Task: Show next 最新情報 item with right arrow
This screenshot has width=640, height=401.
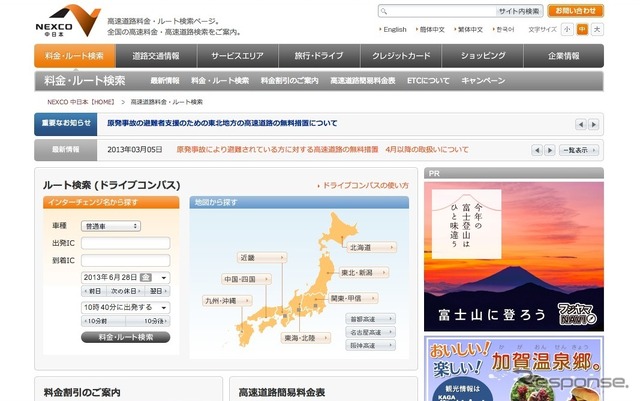Action: pyautogui.click(x=550, y=150)
